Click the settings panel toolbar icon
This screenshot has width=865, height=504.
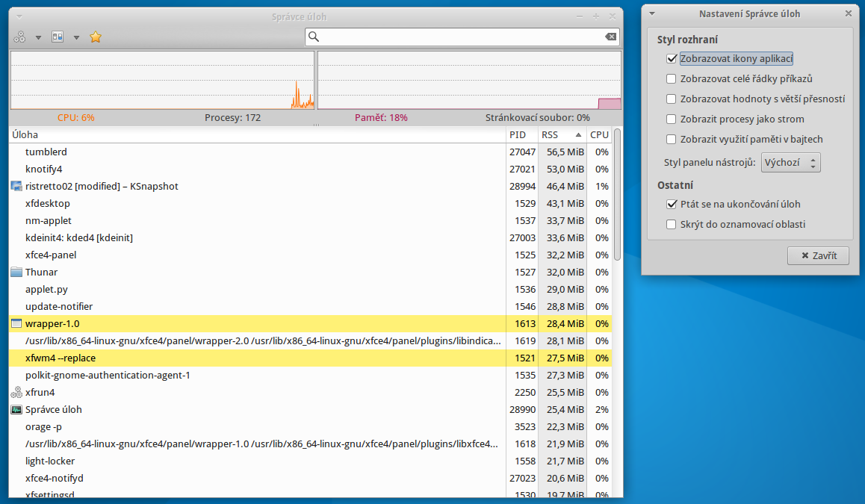click(x=58, y=37)
